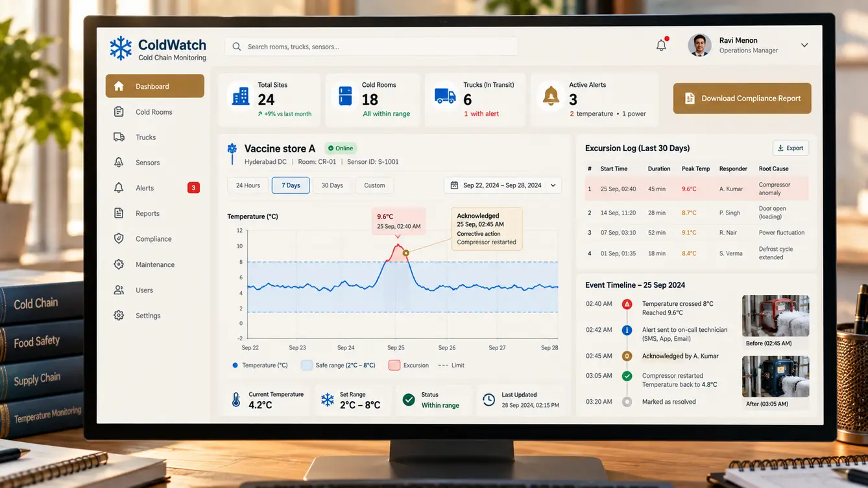The height and width of the screenshot is (488, 868).
Task: Click the Current Temperature thermometer icon
Action: click(x=236, y=400)
